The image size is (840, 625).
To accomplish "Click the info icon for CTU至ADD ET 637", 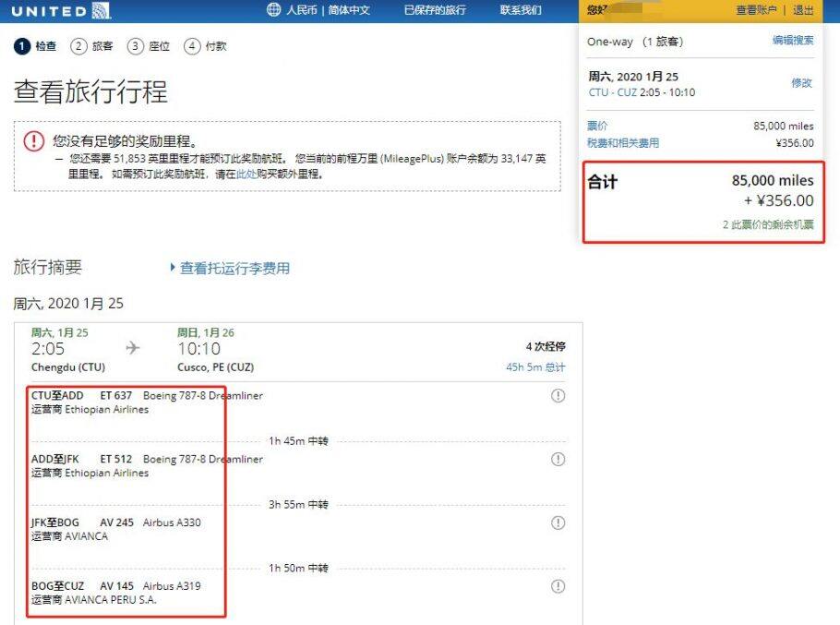I will tap(558, 396).
